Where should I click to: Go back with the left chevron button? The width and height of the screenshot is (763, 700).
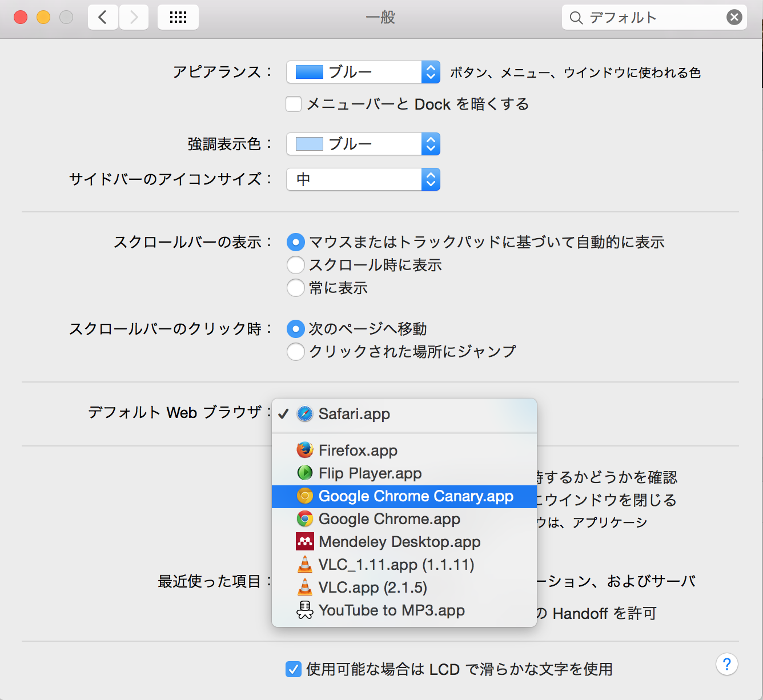103,17
